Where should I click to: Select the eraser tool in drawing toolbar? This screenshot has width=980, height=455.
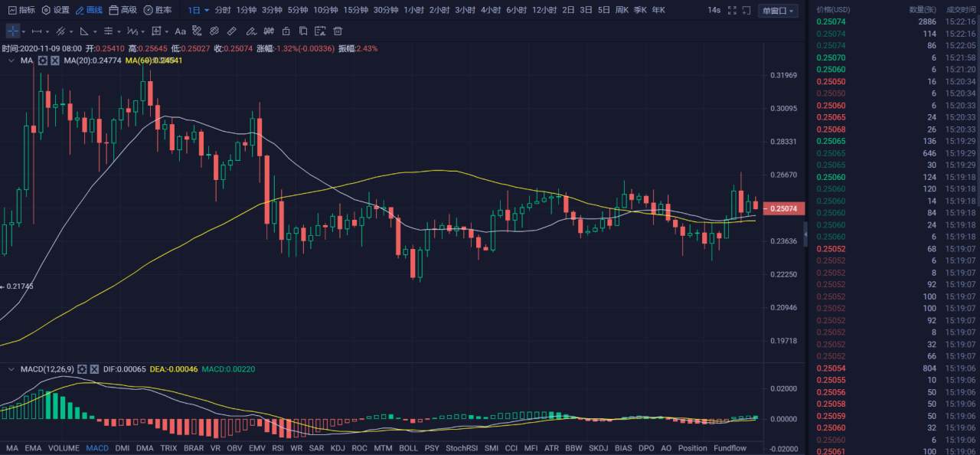pyautogui.click(x=251, y=31)
